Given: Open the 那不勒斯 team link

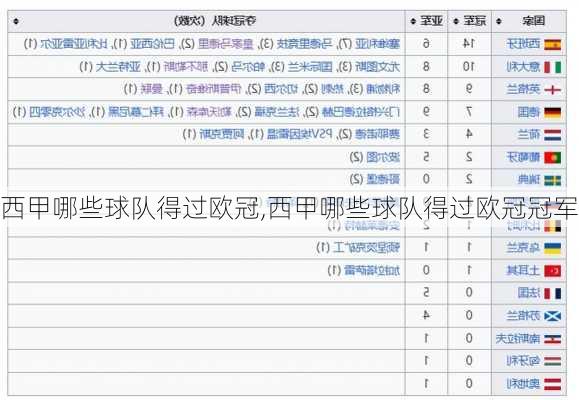Looking at the screenshot, I should tap(186, 67).
